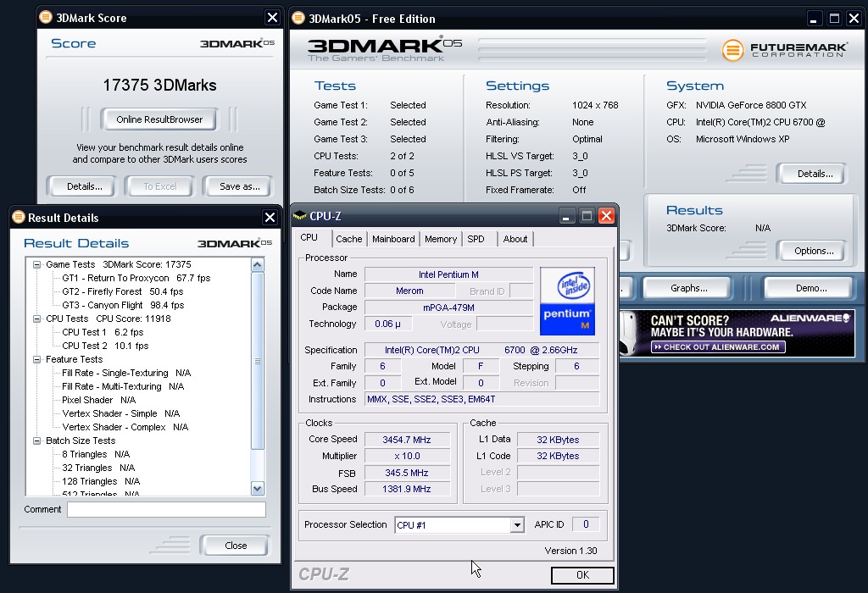Screen dimensions: 868x593
Task: Click OK in the CPU-Z window
Action: [x=582, y=575]
